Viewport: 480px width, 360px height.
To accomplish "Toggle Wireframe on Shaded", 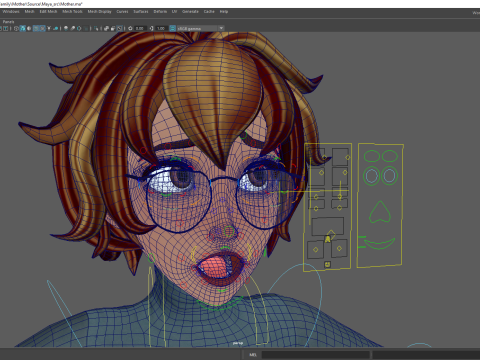I will coord(36,28).
